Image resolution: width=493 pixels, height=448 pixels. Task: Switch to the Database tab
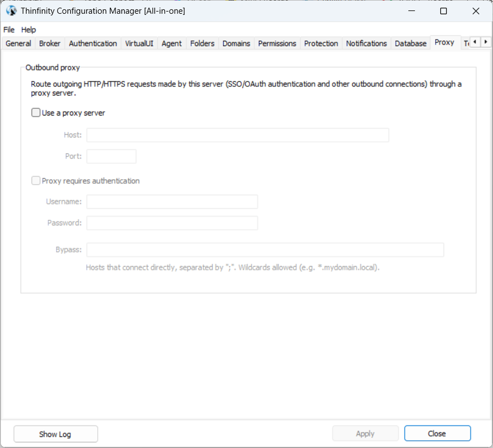point(411,43)
